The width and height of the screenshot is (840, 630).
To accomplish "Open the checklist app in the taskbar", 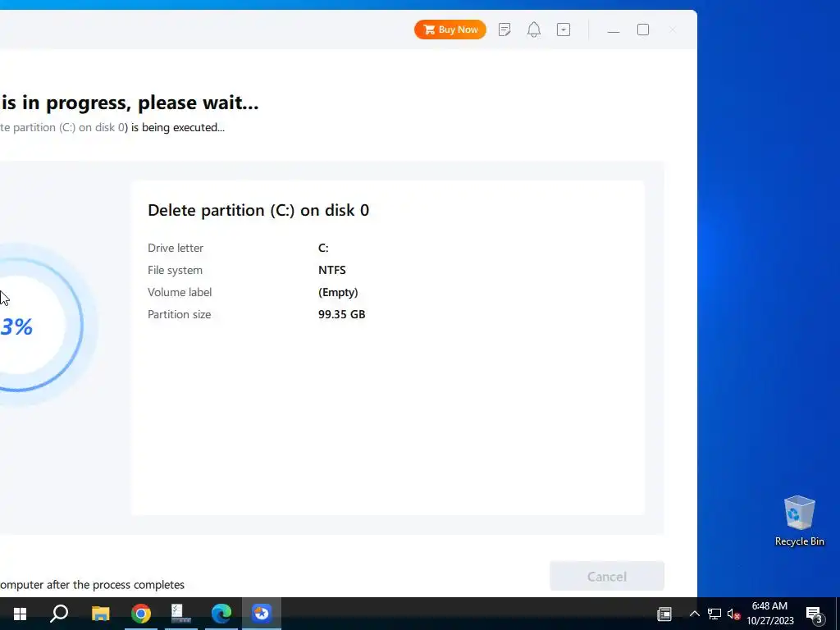I will pyautogui.click(x=181, y=614).
